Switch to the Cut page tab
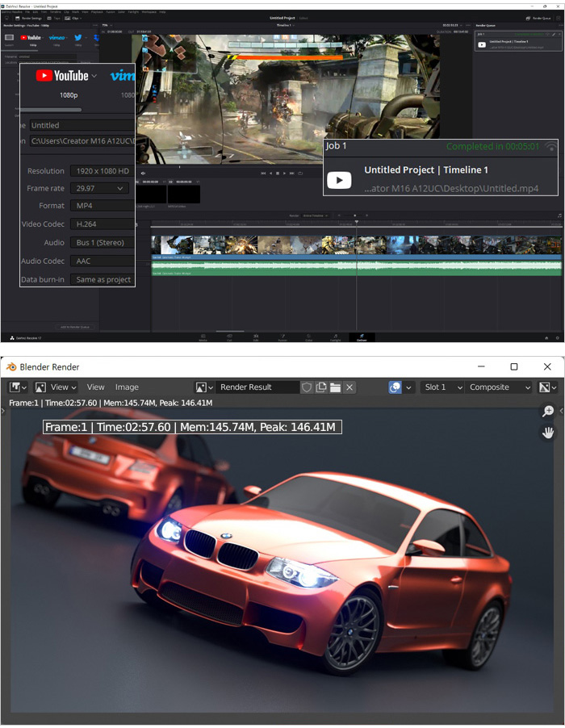The image size is (565, 728). coord(229,337)
